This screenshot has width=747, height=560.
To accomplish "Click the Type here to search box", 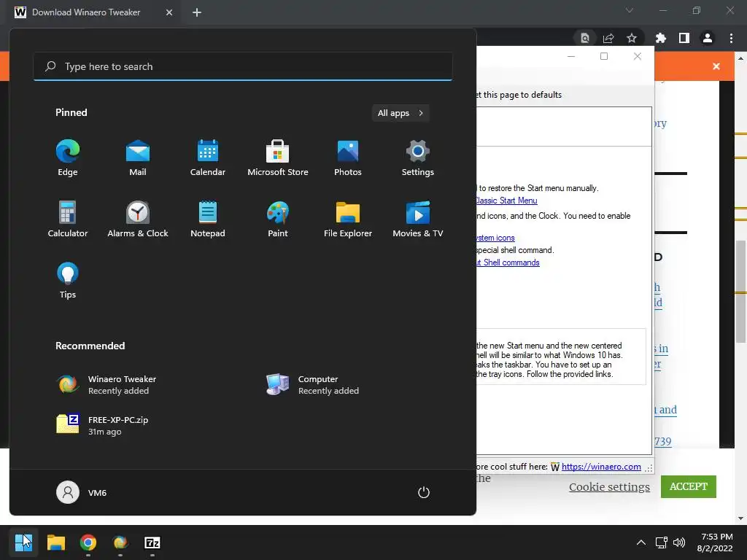I will point(243,66).
